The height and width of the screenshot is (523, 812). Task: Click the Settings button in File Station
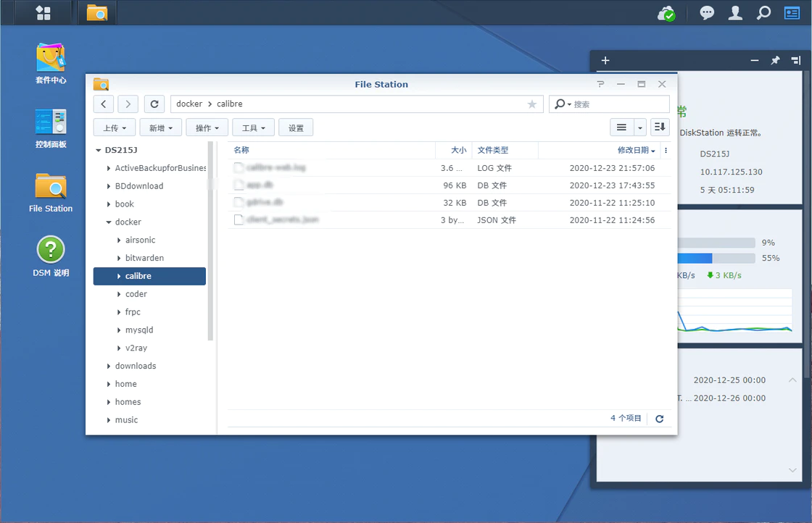tap(296, 128)
